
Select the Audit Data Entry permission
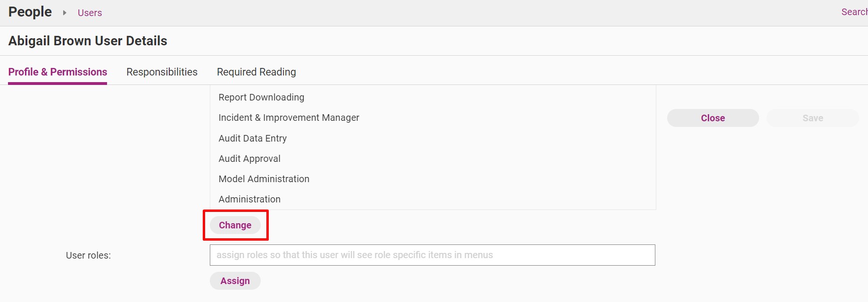(252, 138)
